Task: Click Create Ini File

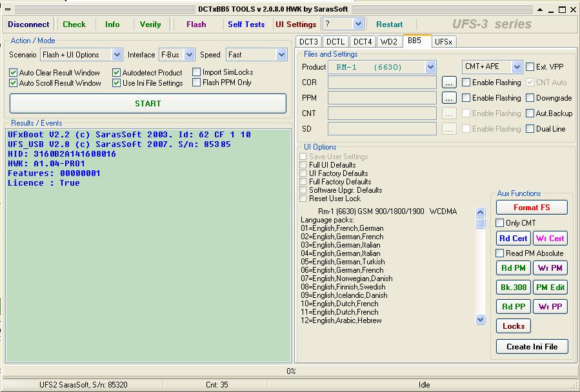Action: (532, 347)
